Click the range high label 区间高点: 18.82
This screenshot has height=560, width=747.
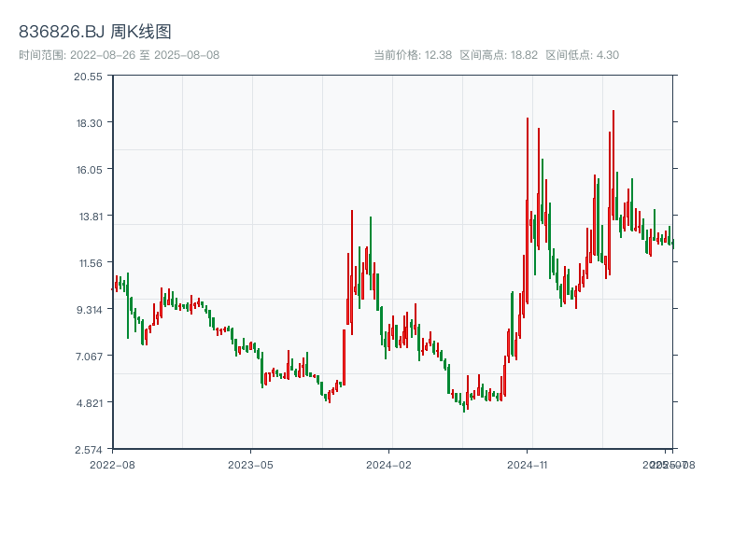pos(499,55)
